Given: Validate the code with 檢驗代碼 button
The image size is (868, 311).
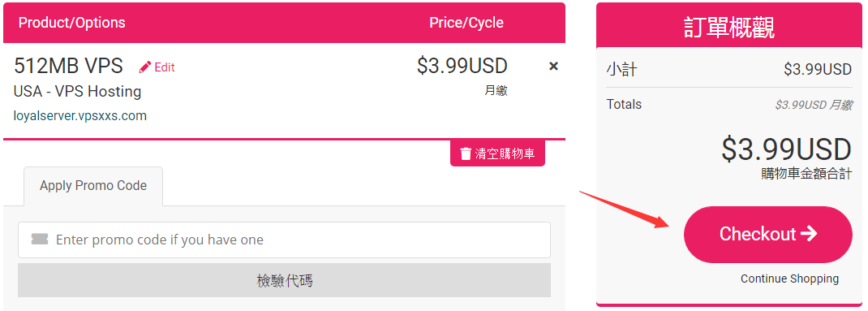Looking at the screenshot, I should (x=284, y=280).
